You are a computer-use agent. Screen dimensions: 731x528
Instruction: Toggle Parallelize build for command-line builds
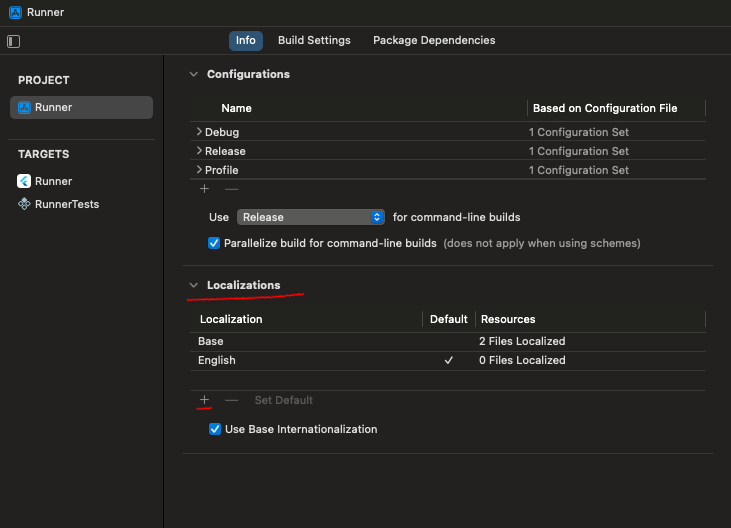click(x=214, y=243)
